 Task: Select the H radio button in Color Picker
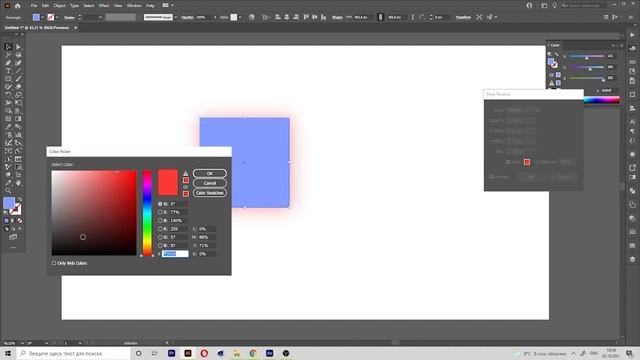160,204
